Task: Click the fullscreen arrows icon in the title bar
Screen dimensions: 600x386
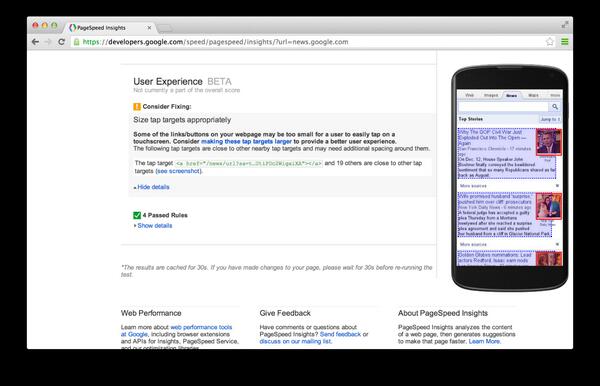Action: point(565,25)
